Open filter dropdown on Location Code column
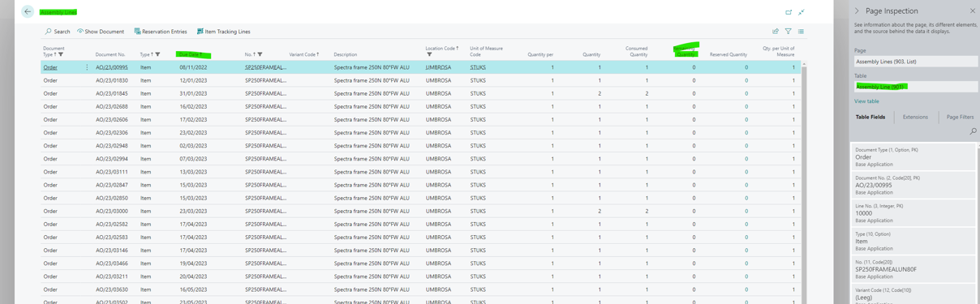The height and width of the screenshot is (304, 980). click(429, 55)
